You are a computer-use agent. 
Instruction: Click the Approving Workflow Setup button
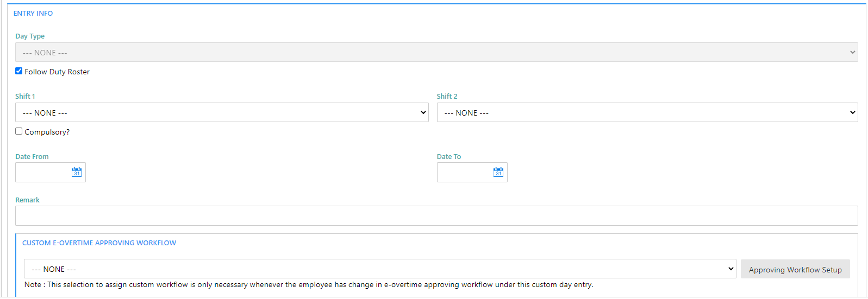tap(795, 269)
